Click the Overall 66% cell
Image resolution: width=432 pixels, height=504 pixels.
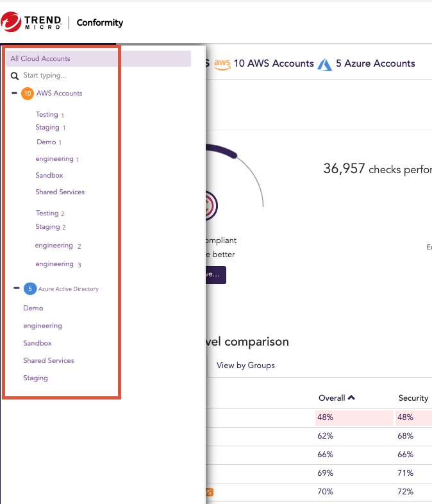(326, 455)
